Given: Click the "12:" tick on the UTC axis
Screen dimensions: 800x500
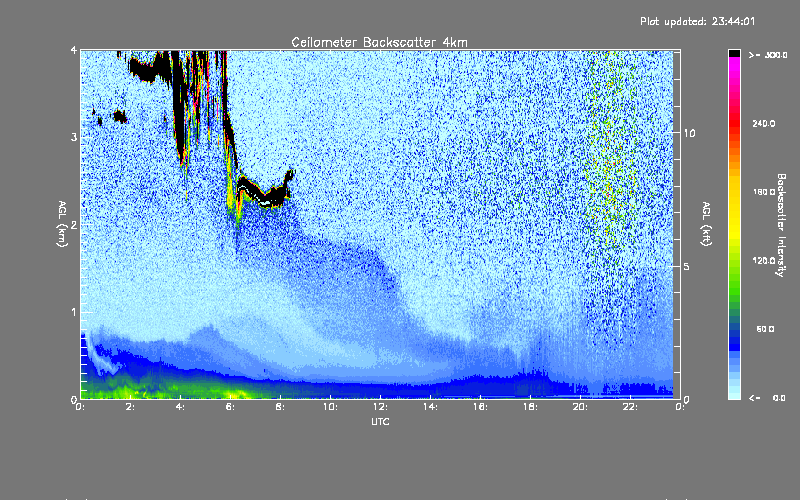Looking at the screenshot, I should (380, 407).
